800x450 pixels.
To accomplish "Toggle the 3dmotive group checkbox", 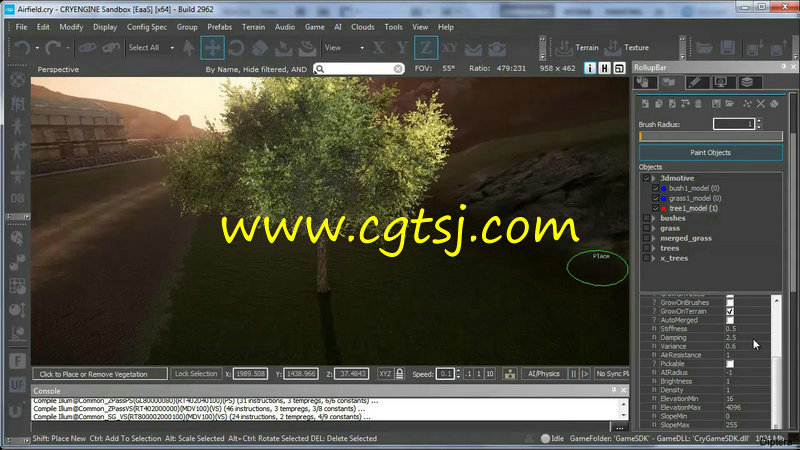I will click(x=646, y=178).
